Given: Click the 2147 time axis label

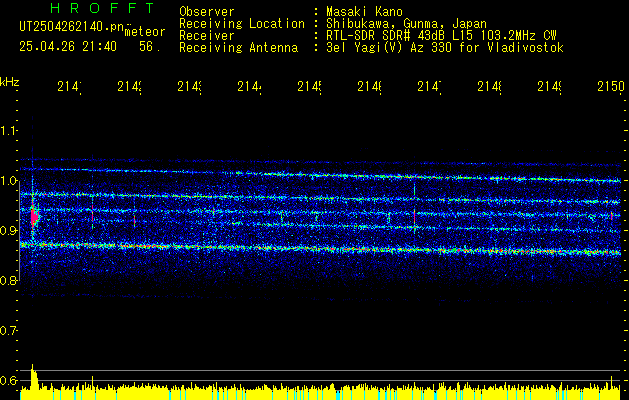Looking at the screenshot, I should point(429,86).
